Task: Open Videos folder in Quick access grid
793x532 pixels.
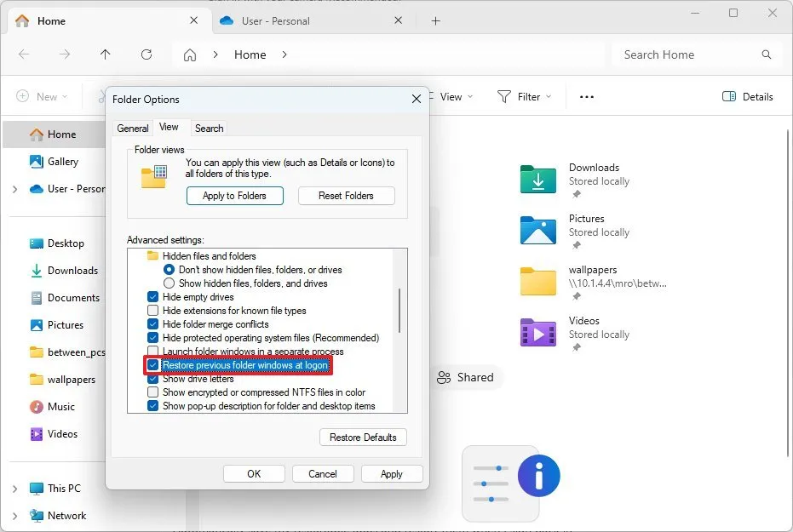Action: pyautogui.click(x=574, y=333)
